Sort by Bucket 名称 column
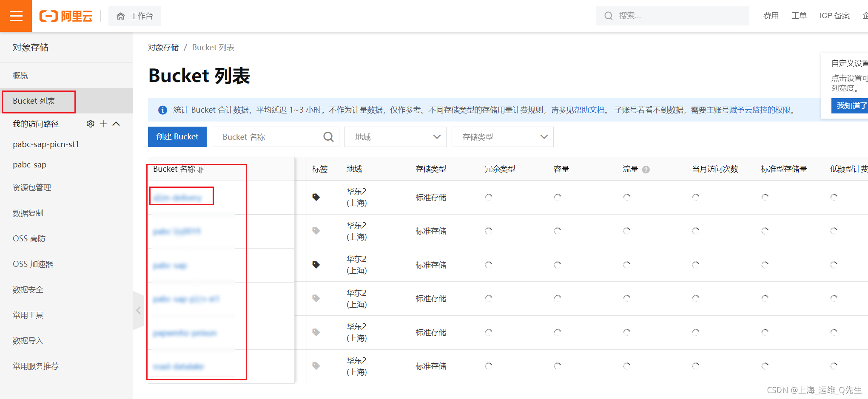Viewport: 868px width, 399px height. [201, 170]
